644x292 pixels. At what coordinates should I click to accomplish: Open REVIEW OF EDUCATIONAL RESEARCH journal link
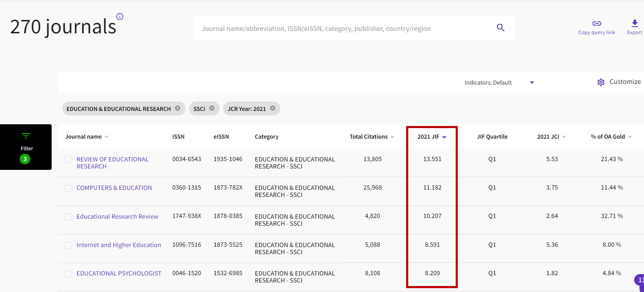(x=112, y=163)
